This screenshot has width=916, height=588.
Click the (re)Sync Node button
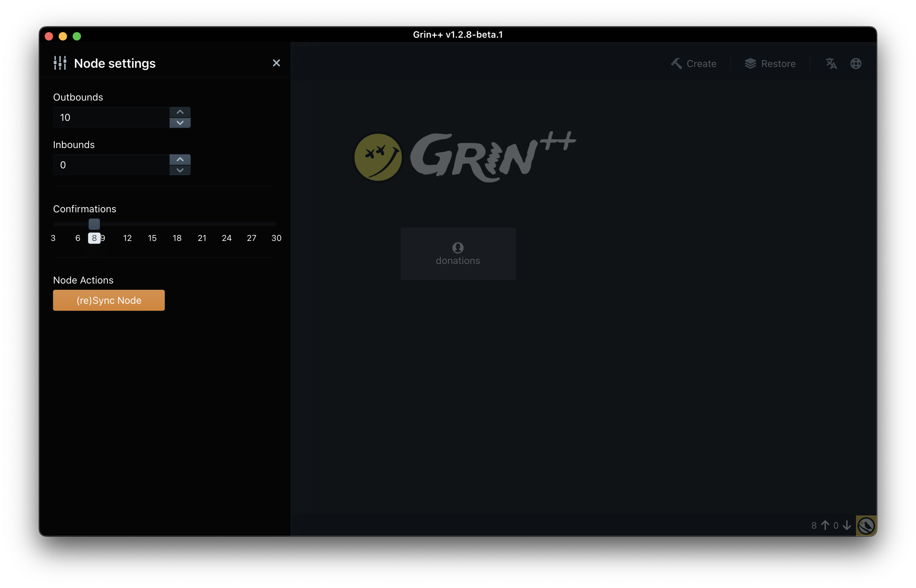[109, 300]
